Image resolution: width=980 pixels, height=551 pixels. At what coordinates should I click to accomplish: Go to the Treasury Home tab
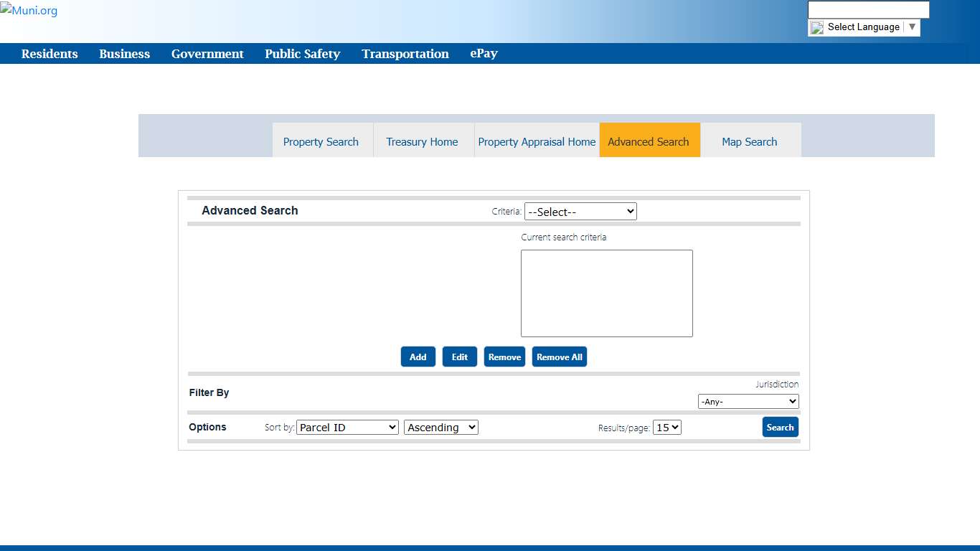[x=422, y=142]
